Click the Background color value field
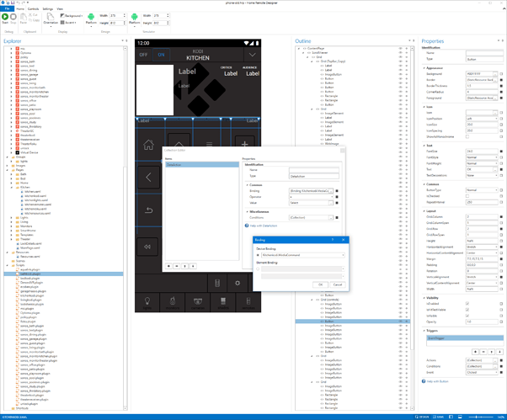The image size is (507, 420). tap(479, 74)
